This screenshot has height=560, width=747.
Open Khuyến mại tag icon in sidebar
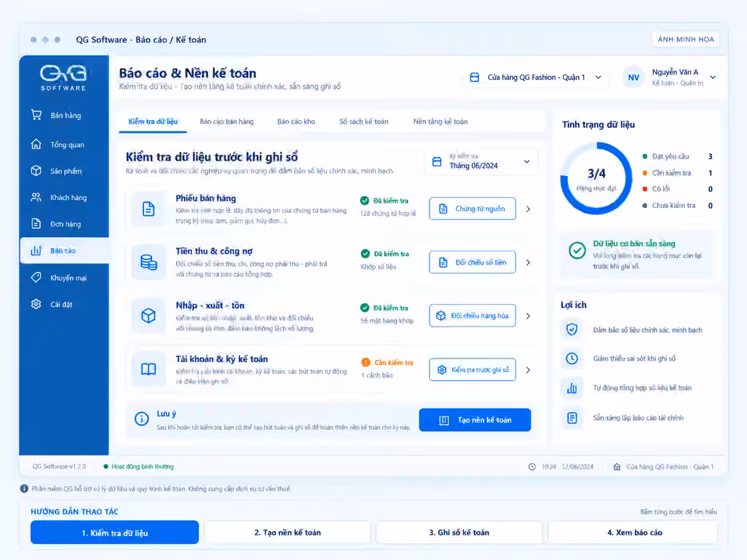pos(36,277)
